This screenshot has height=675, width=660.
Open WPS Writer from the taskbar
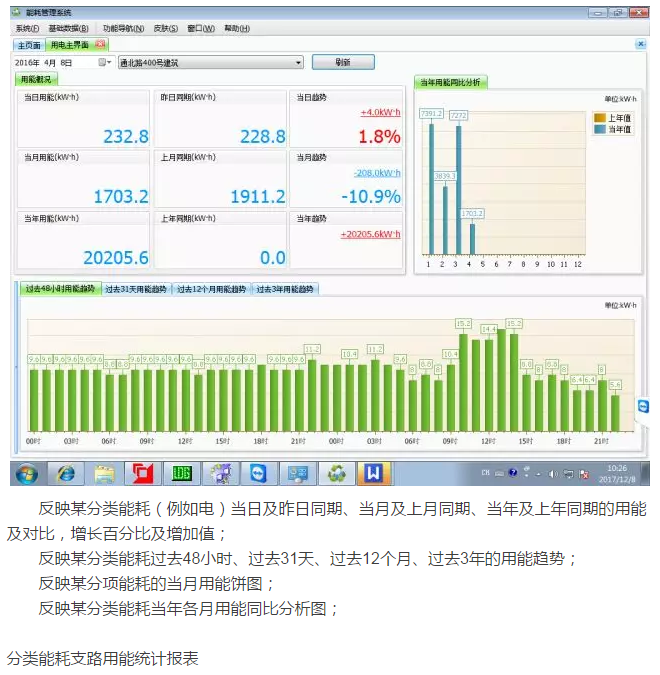(374, 474)
